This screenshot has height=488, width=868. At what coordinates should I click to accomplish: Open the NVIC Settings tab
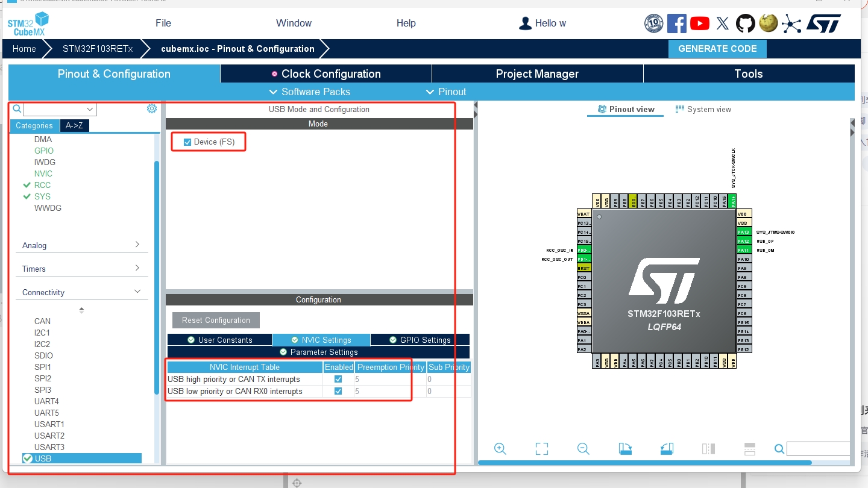pyautogui.click(x=321, y=340)
